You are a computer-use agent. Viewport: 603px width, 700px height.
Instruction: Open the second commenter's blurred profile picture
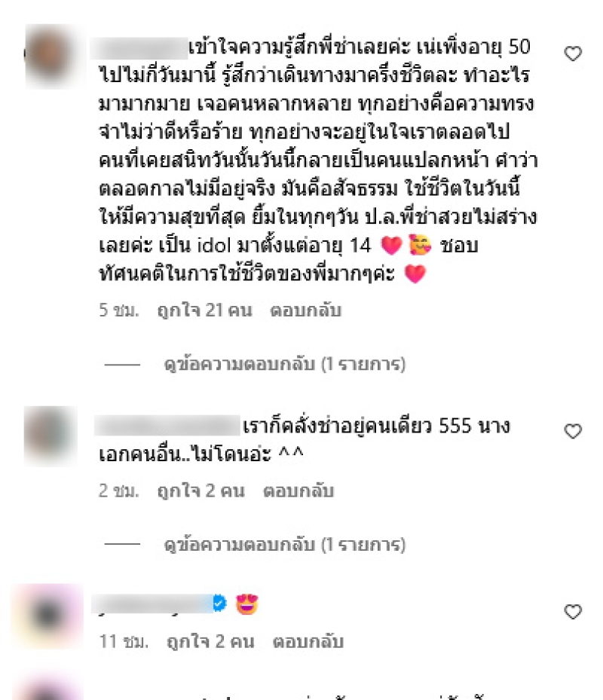[x=51, y=436]
